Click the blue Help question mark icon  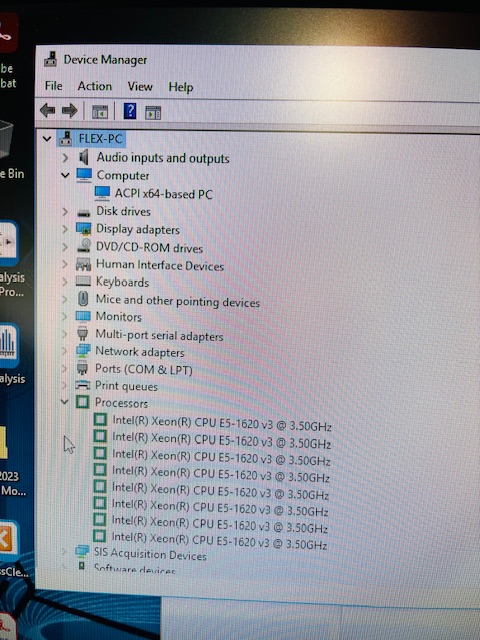coord(130,111)
